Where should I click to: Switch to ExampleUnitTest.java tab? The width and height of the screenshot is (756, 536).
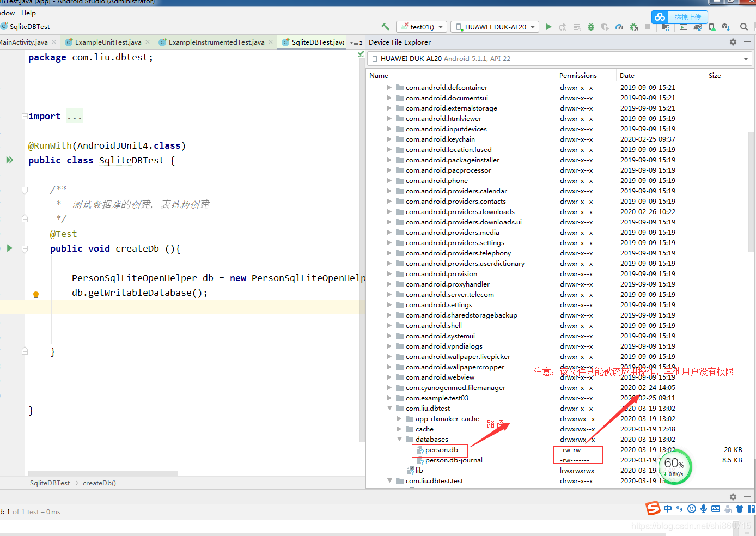pyautogui.click(x=108, y=42)
